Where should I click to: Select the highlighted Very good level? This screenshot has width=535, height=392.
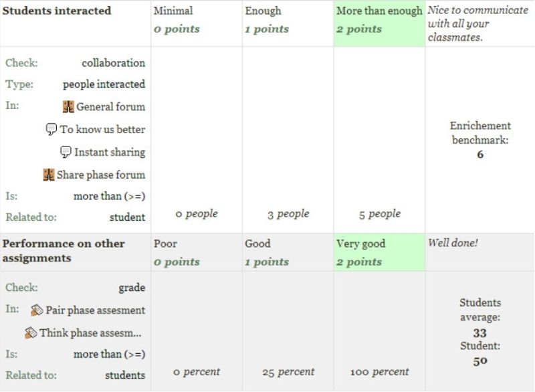point(379,252)
